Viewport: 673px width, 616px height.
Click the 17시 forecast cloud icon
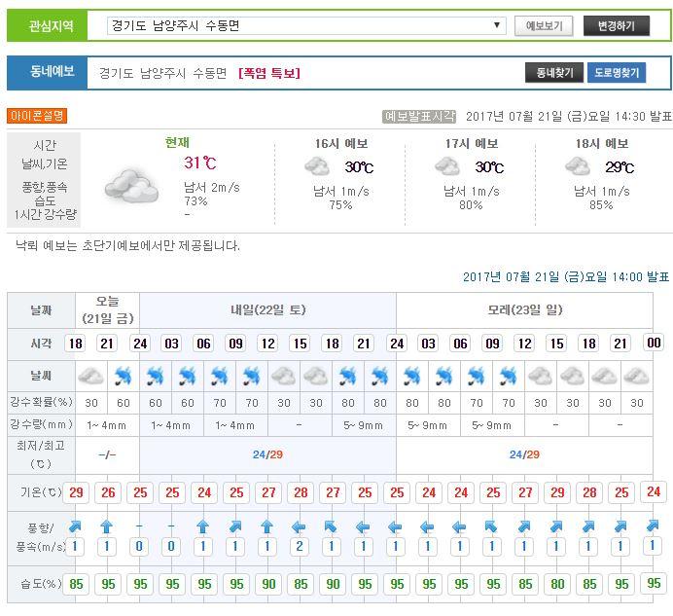[x=447, y=166]
